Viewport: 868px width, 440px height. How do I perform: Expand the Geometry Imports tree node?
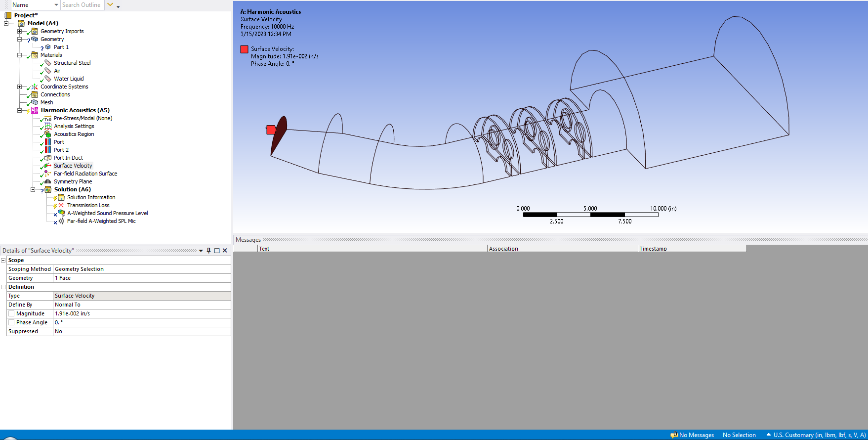coord(19,31)
